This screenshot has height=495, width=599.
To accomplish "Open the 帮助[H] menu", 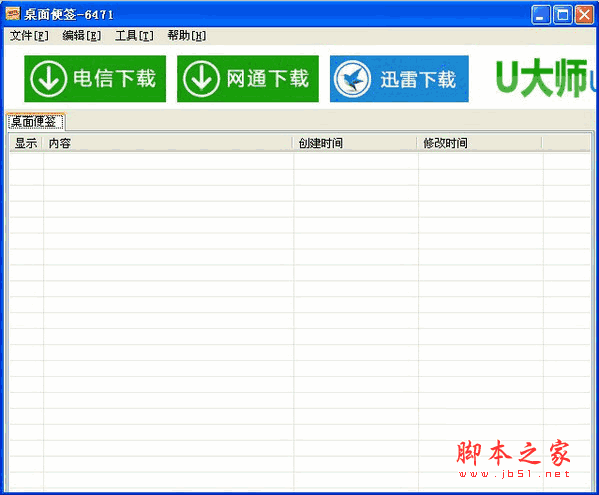I will pos(187,36).
